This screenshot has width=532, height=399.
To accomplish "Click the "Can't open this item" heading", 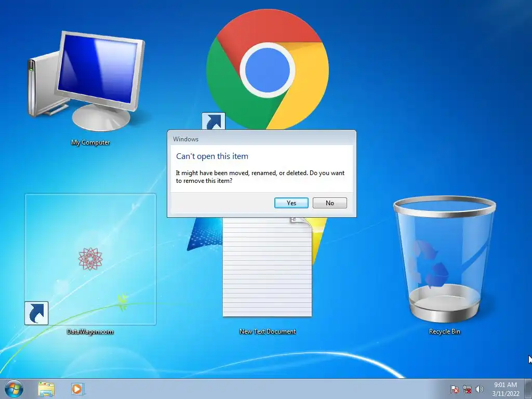I will (212, 156).
